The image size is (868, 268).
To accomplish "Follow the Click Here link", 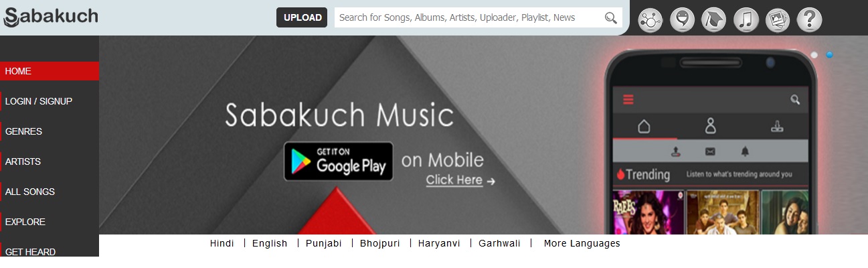I will click(454, 180).
